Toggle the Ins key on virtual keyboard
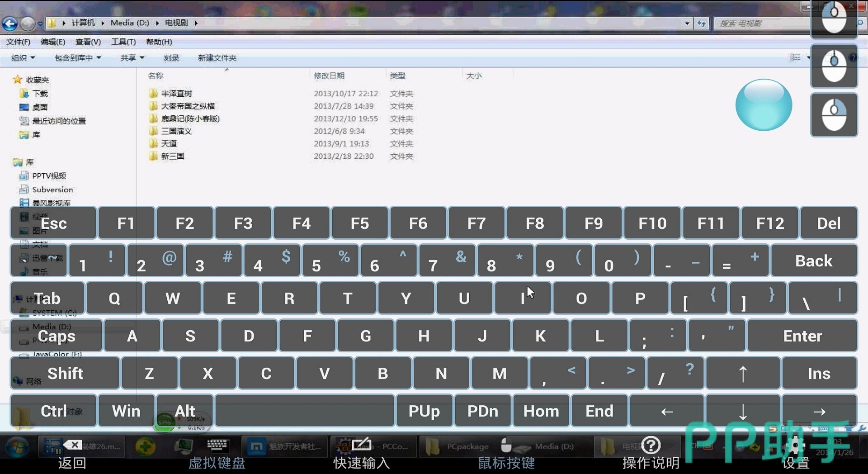This screenshot has width=868, height=474. click(819, 374)
